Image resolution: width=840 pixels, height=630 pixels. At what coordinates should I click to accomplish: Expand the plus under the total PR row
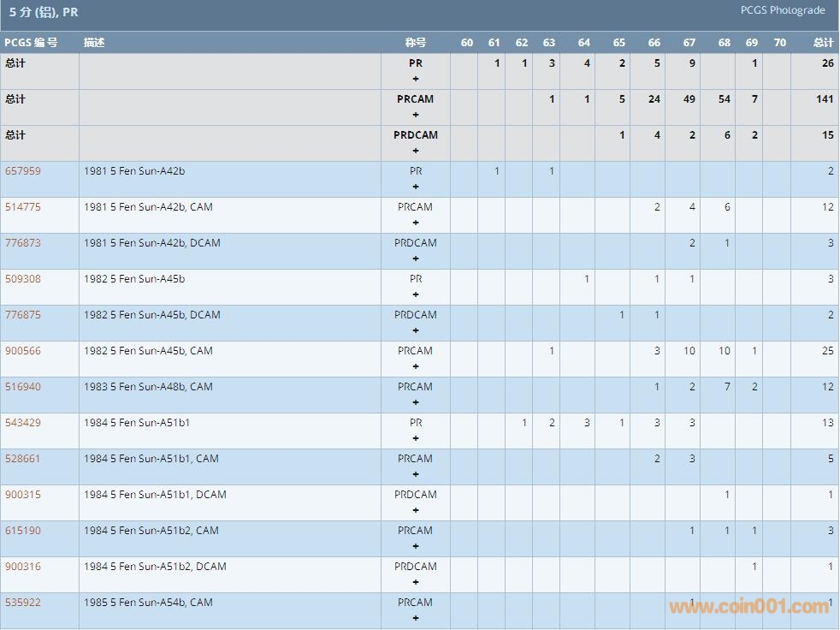[x=416, y=79]
